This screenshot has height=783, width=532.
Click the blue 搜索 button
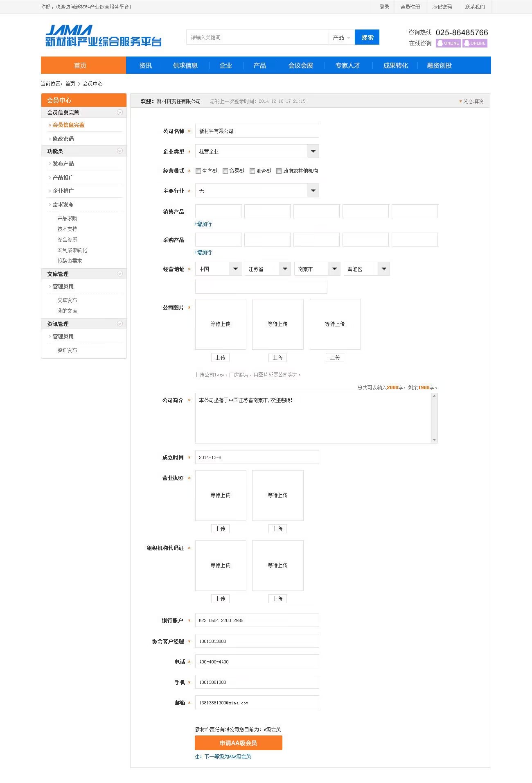[x=367, y=37]
